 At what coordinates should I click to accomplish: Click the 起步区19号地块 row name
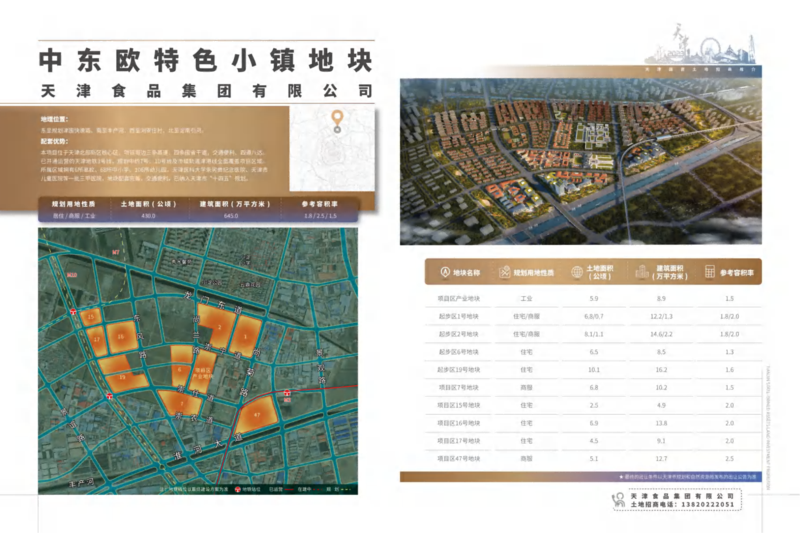pyautogui.click(x=458, y=370)
